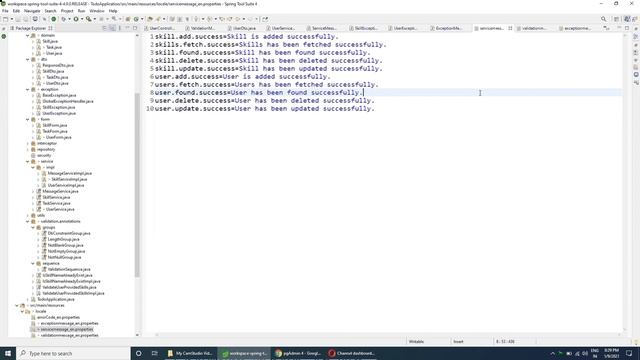The height and width of the screenshot is (360, 640).
Task: Open the Channel dashboard taskbar button
Action: coord(351,353)
